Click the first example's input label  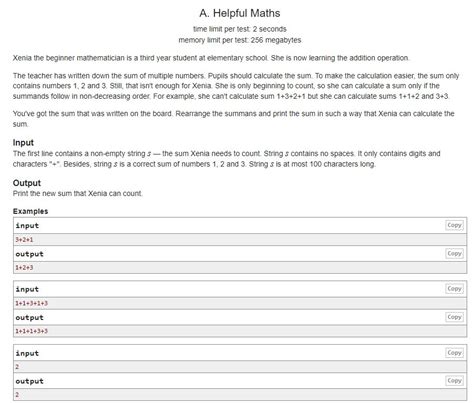27,226
